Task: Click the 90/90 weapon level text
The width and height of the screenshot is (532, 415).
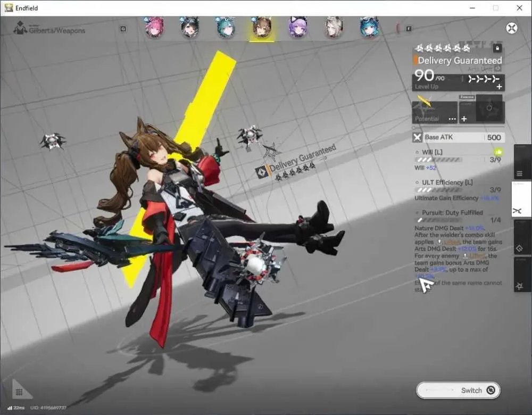Action: tap(429, 76)
